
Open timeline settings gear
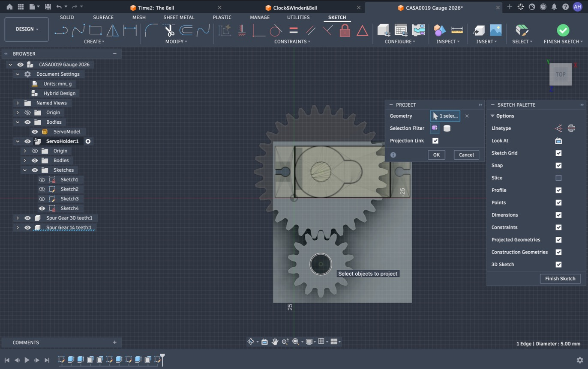pyautogui.click(x=579, y=360)
